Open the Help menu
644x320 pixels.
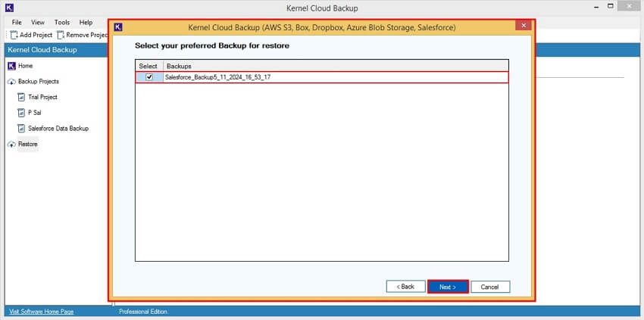click(86, 22)
